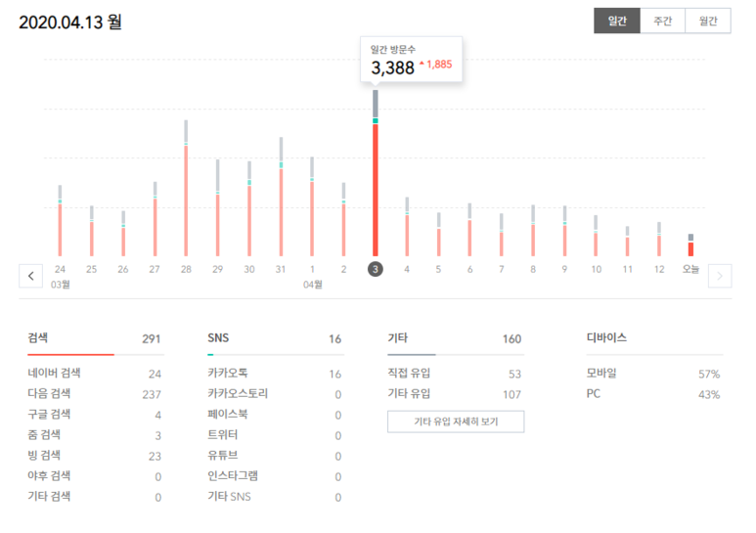This screenshot has height=533, width=756.
Task: Select the bar for March 27
Action: [155, 219]
